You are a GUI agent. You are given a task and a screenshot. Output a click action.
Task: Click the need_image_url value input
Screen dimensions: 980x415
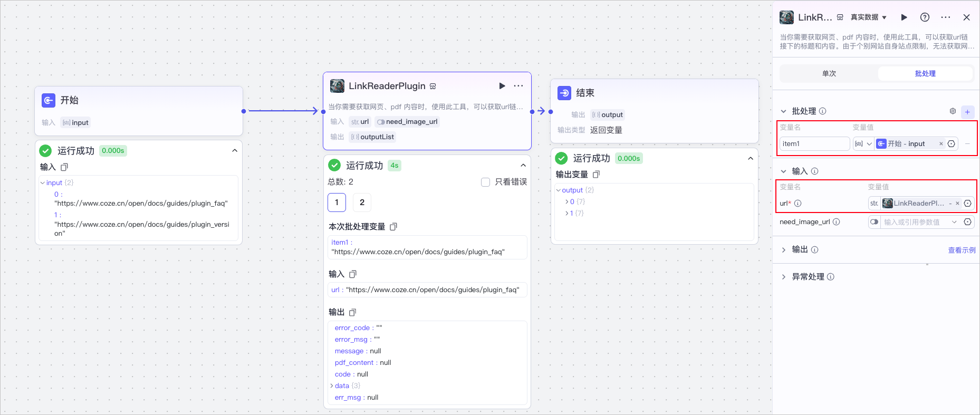(x=915, y=222)
